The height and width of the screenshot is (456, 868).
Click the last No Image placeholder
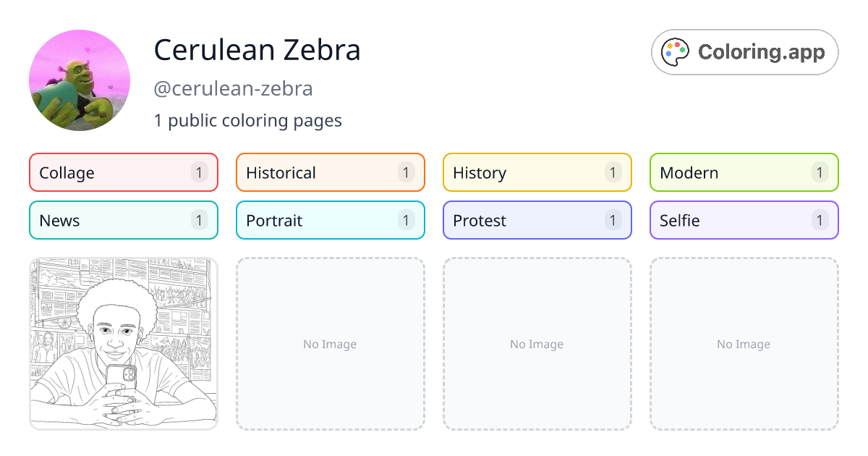(x=744, y=344)
